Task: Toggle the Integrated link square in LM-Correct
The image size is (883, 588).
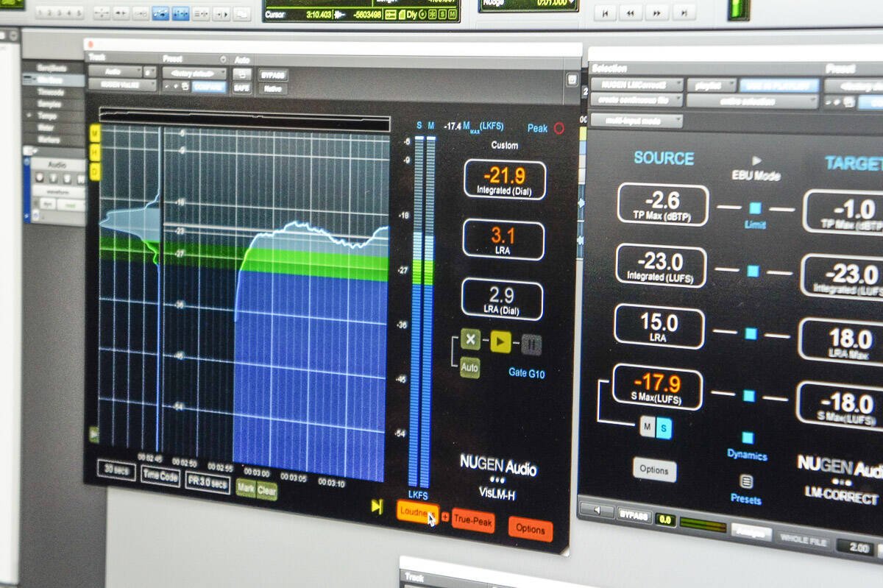Action: pos(753,271)
